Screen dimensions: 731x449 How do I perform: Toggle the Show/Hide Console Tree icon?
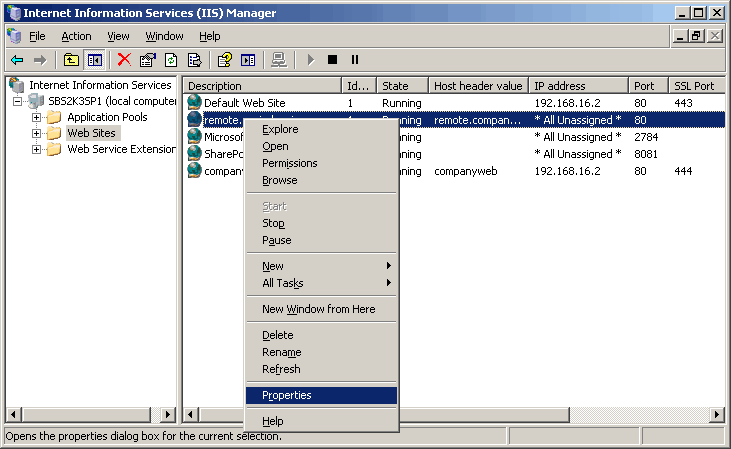coord(95,60)
